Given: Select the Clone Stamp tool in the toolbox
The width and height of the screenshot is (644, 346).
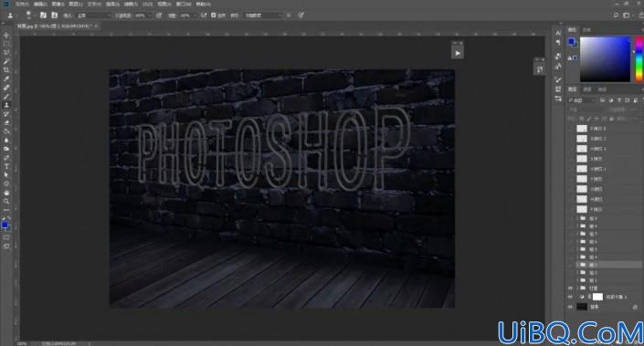Looking at the screenshot, I should 6,105.
